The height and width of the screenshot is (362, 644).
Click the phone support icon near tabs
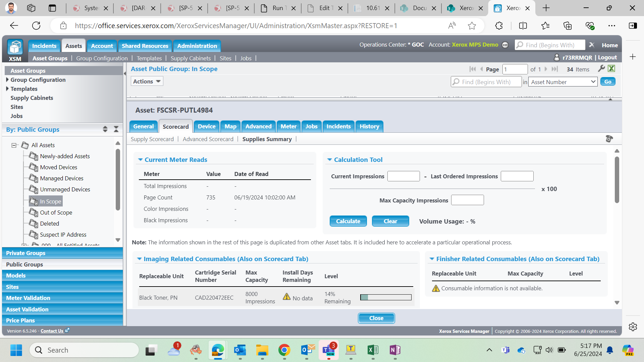tap(609, 139)
